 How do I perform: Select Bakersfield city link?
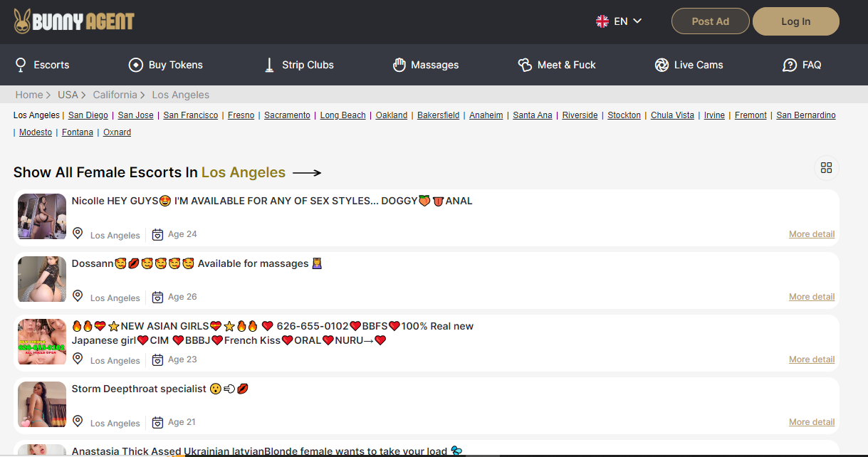pos(439,115)
